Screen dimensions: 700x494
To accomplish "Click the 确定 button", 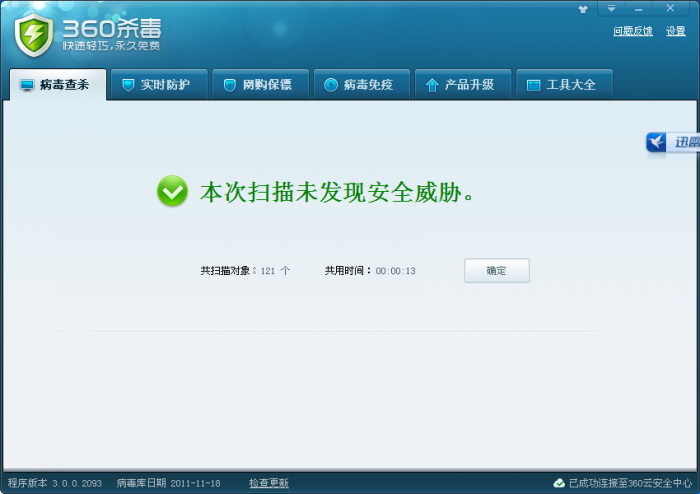I will click(497, 270).
